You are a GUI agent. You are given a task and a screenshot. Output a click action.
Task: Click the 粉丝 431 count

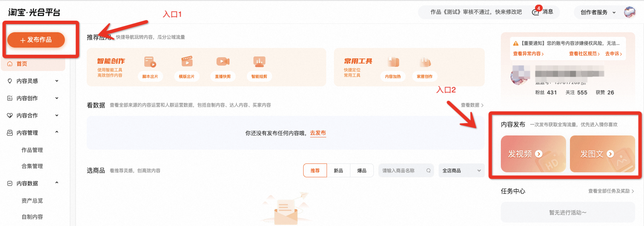click(546, 92)
